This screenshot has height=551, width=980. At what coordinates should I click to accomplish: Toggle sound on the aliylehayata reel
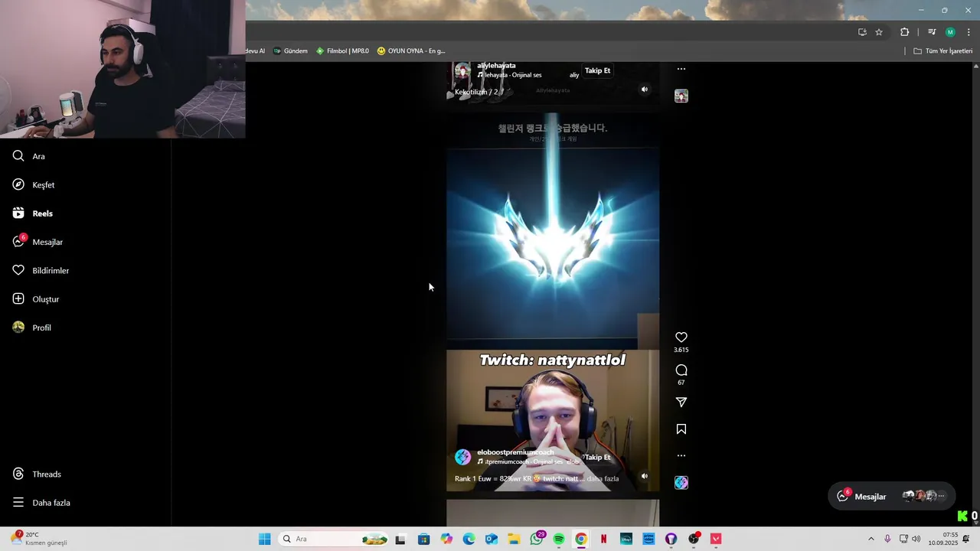pos(644,90)
